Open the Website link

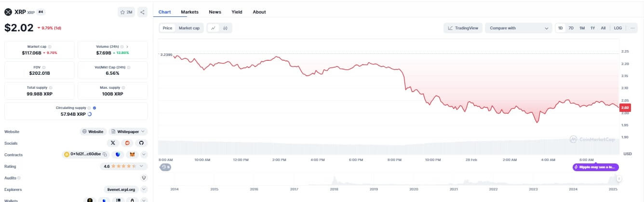93,131
